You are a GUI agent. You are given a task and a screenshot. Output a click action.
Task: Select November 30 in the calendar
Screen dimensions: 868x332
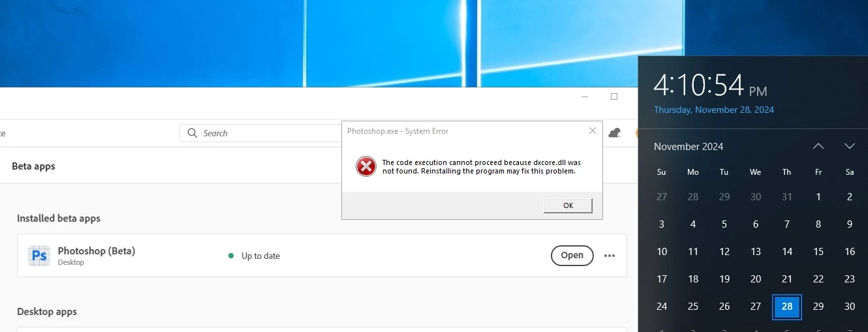[x=850, y=307]
